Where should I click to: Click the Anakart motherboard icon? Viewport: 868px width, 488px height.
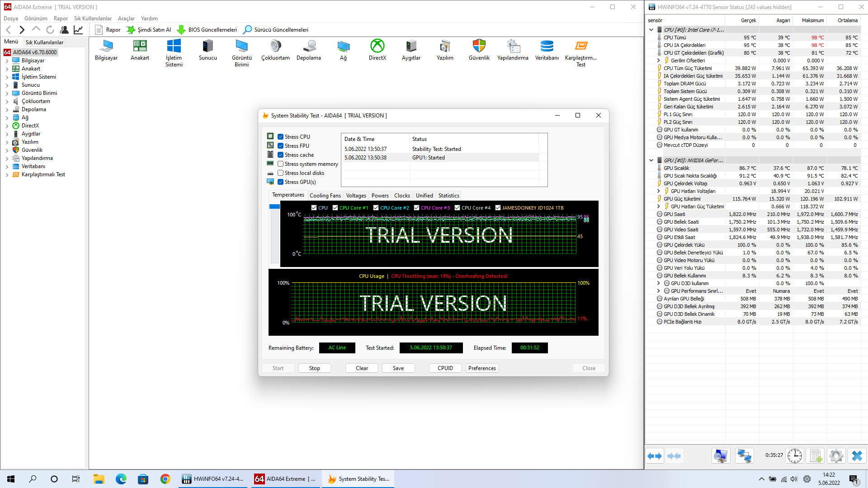tap(140, 46)
